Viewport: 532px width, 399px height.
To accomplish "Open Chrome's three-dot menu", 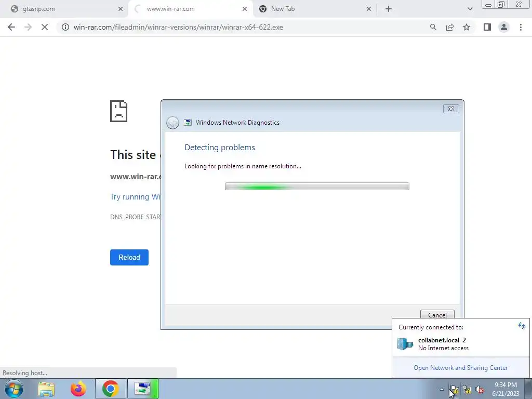I will tap(521, 27).
